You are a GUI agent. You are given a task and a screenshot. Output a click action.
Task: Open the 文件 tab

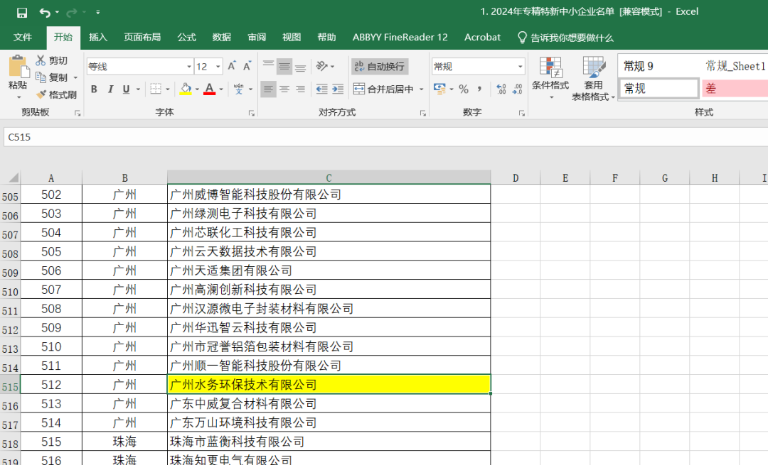click(x=22, y=37)
